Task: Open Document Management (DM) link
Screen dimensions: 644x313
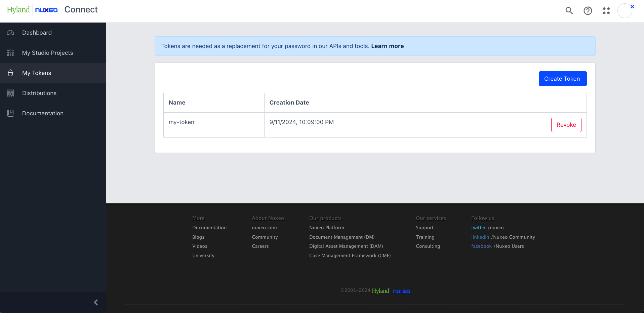Action: 342,237
